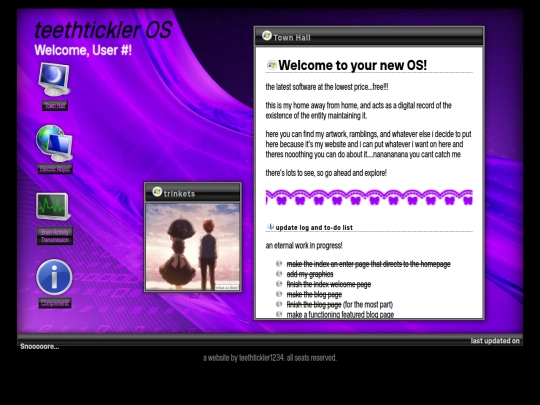
Task: Click the struck-through 'make the blog page' item
Action: tap(314, 294)
